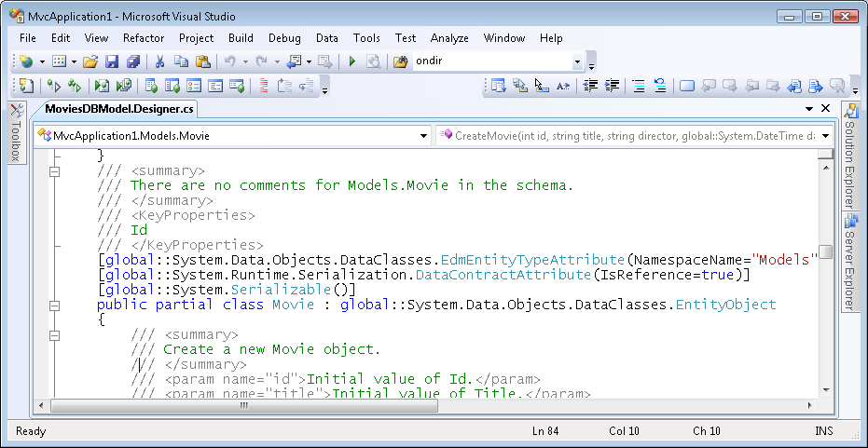This screenshot has height=448, width=868.
Task: Click the Find in Files icon
Action: click(x=401, y=62)
